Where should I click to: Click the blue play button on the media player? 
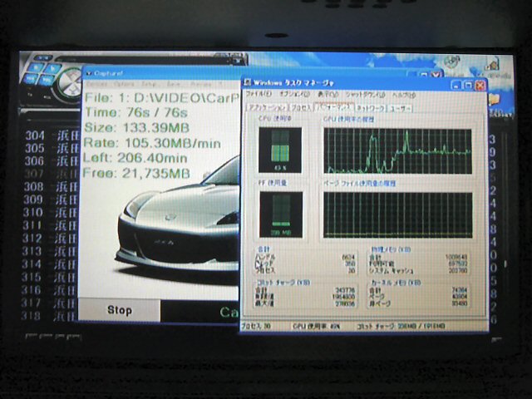[52, 68]
